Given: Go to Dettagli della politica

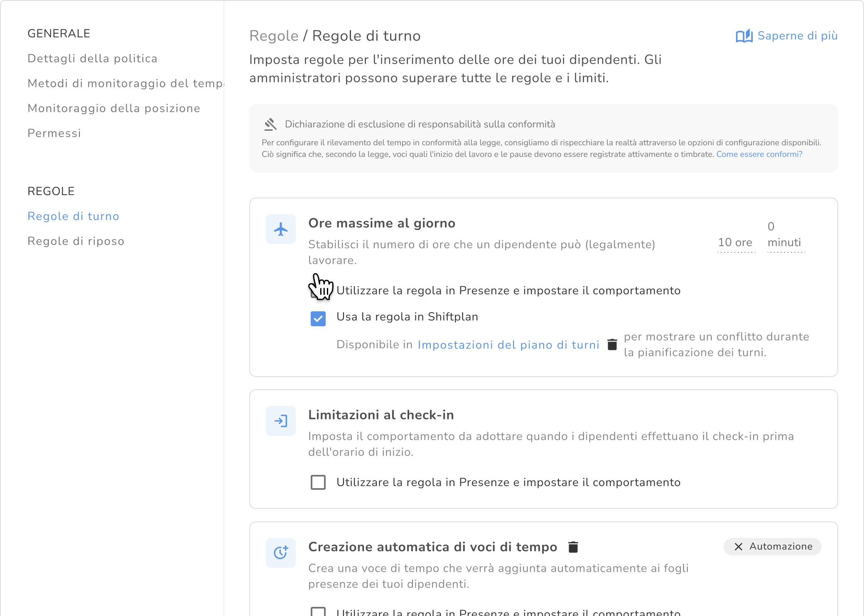Looking at the screenshot, I should tap(92, 59).
